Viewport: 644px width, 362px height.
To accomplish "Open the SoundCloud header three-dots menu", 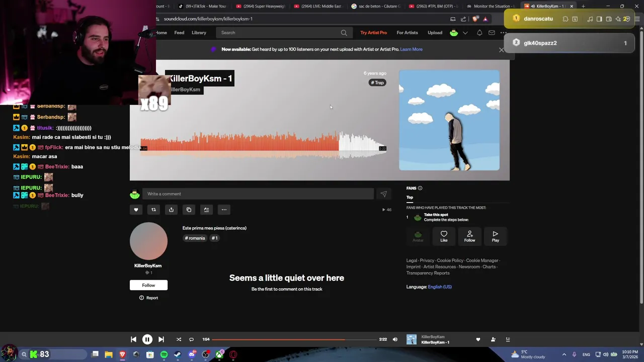I will (x=503, y=33).
